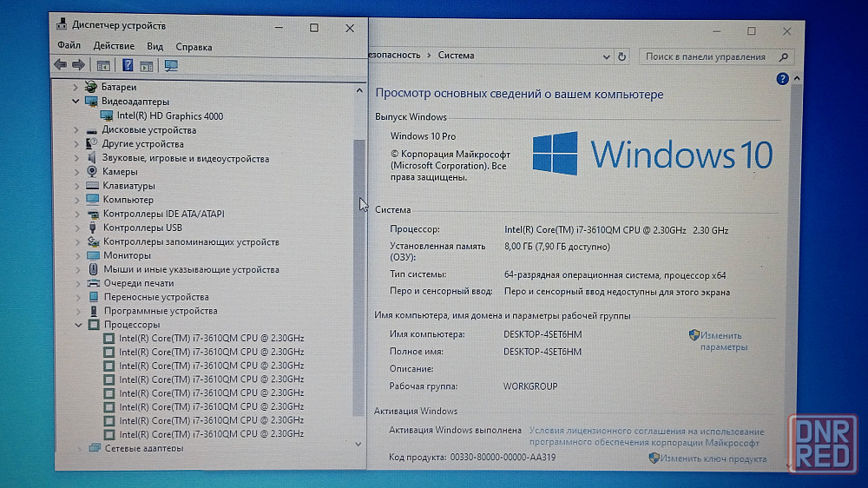Select the Batteries (Батареи) device icon
Screen dimensions: 868x488
(91, 87)
